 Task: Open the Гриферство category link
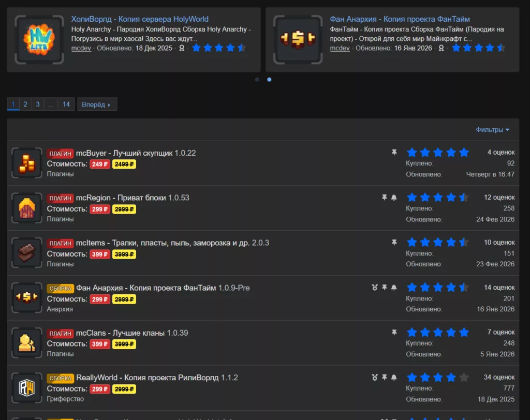[65, 399]
